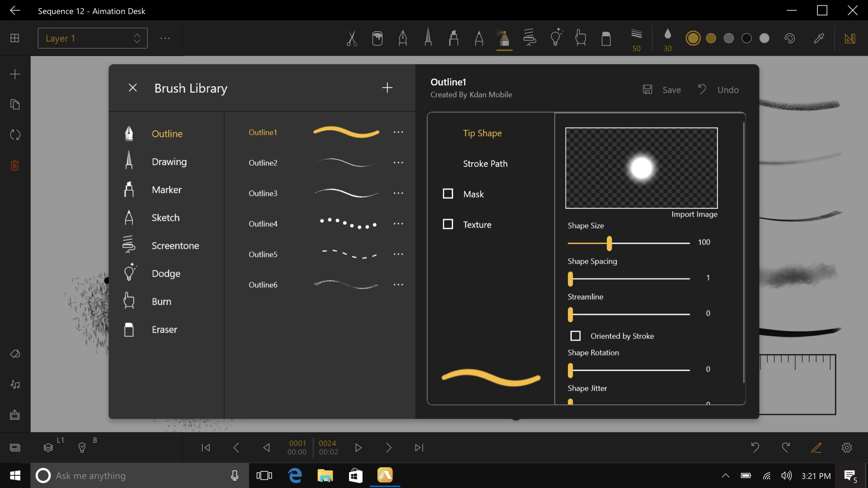Viewport: 868px width, 488px height.
Task: Select the Dodge tool in the toolbar
Action: pos(556,38)
